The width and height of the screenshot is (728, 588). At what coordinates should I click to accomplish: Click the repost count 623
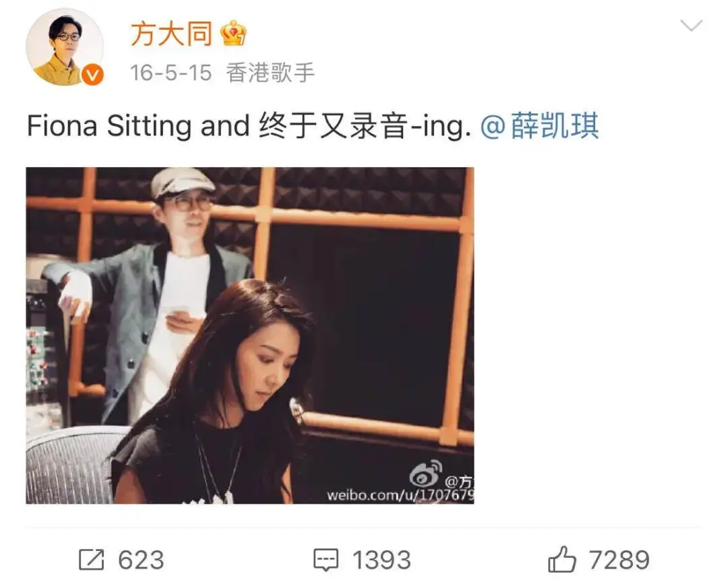(141, 560)
